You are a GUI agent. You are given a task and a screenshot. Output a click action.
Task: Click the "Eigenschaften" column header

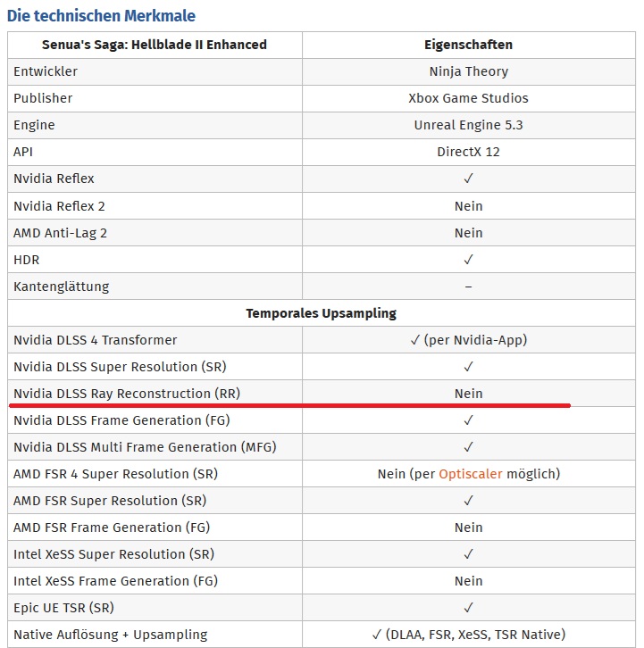[468, 45]
